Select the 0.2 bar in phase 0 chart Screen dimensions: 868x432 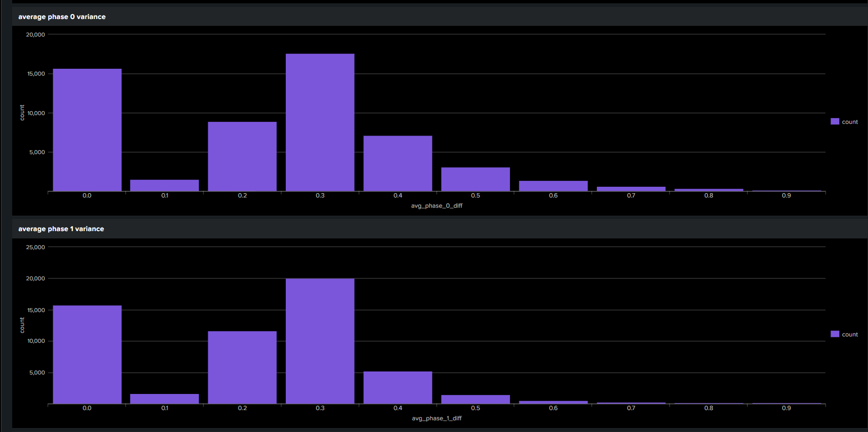242,157
